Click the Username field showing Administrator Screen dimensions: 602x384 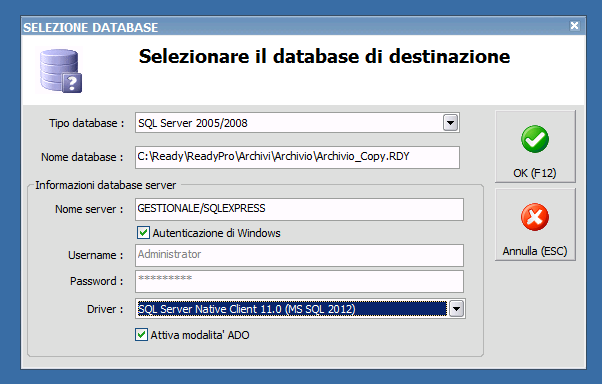(x=299, y=255)
